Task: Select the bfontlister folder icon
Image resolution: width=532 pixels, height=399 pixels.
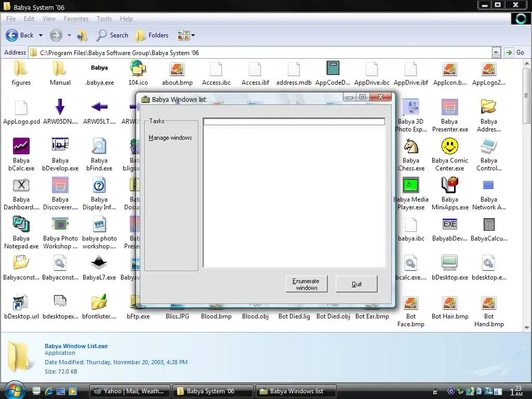Action: coord(99,302)
